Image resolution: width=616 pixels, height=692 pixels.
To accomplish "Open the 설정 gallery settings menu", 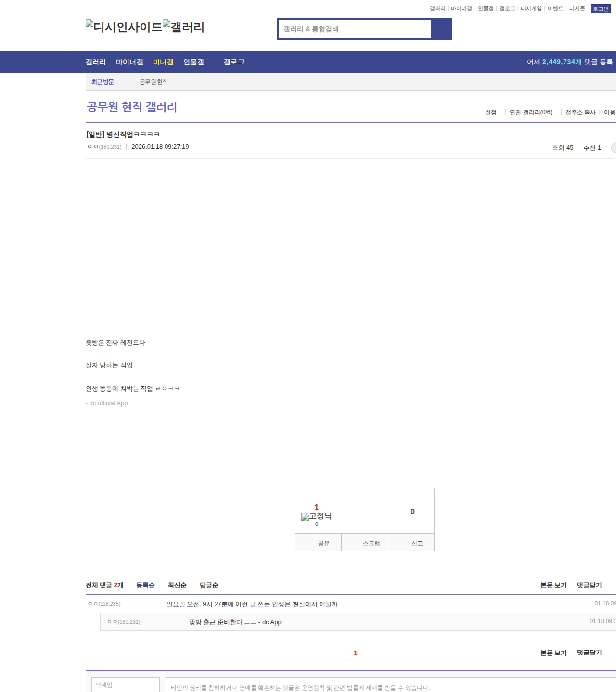I will click(490, 112).
